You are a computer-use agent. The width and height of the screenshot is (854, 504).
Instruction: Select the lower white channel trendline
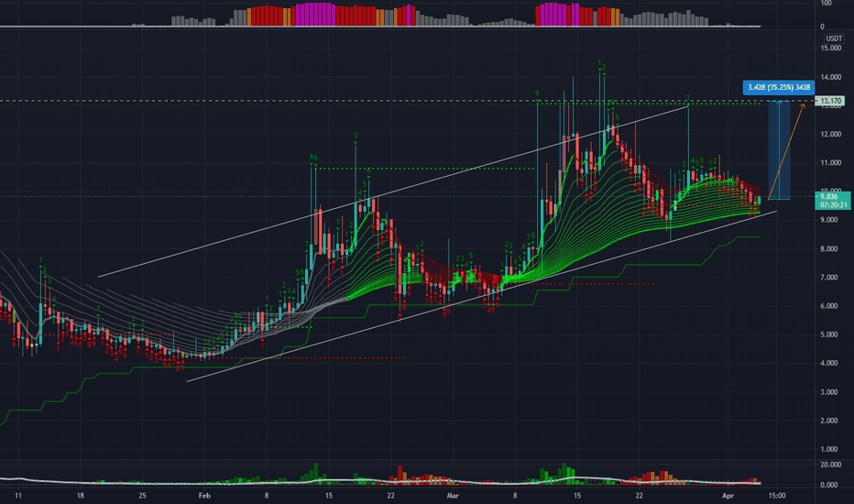point(481,296)
